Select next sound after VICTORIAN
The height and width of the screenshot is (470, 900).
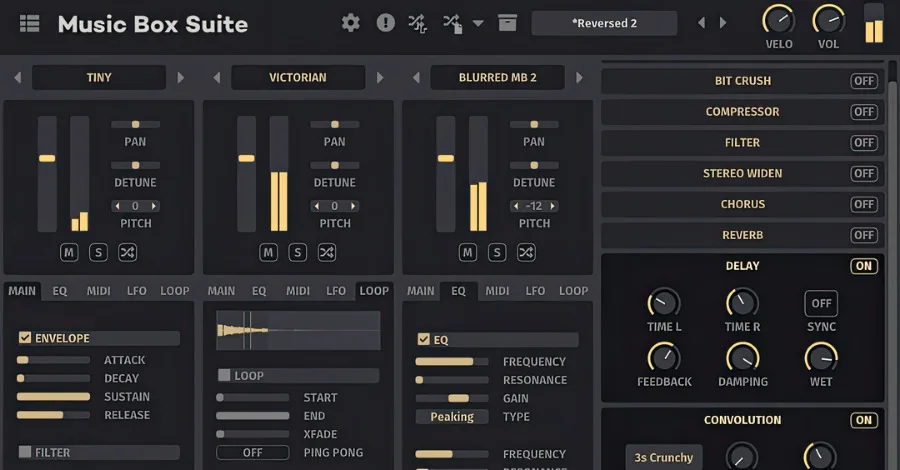click(x=379, y=77)
